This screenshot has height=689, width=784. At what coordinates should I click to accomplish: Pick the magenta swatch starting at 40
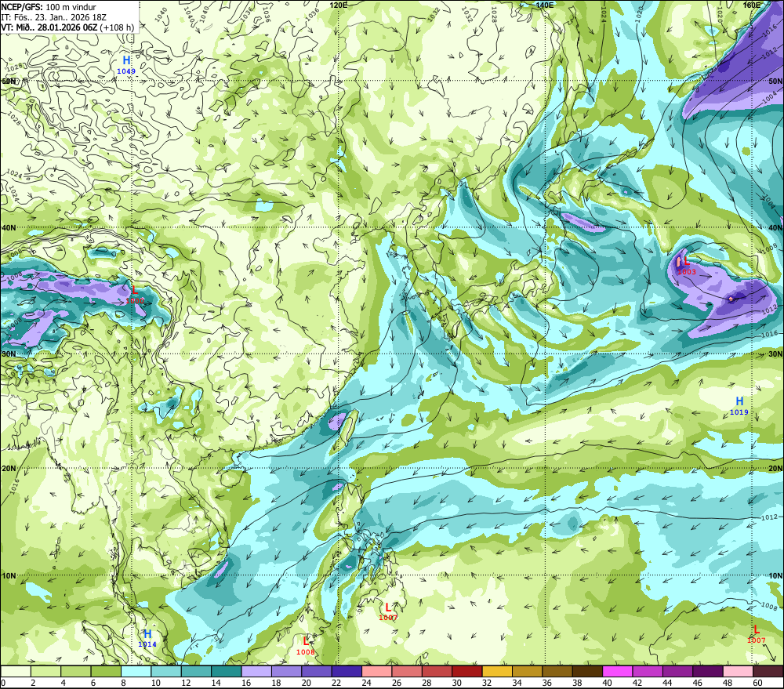[x=618, y=671]
